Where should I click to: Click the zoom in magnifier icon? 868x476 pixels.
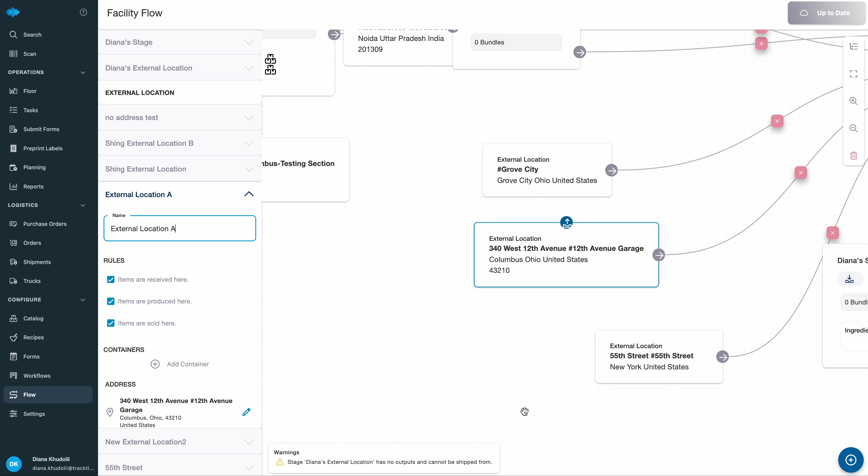[x=853, y=101]
